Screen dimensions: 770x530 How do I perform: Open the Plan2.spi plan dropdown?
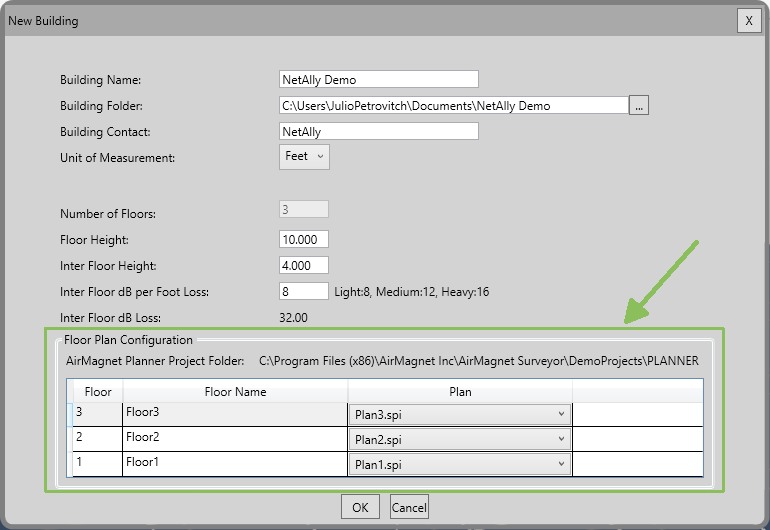460,440
